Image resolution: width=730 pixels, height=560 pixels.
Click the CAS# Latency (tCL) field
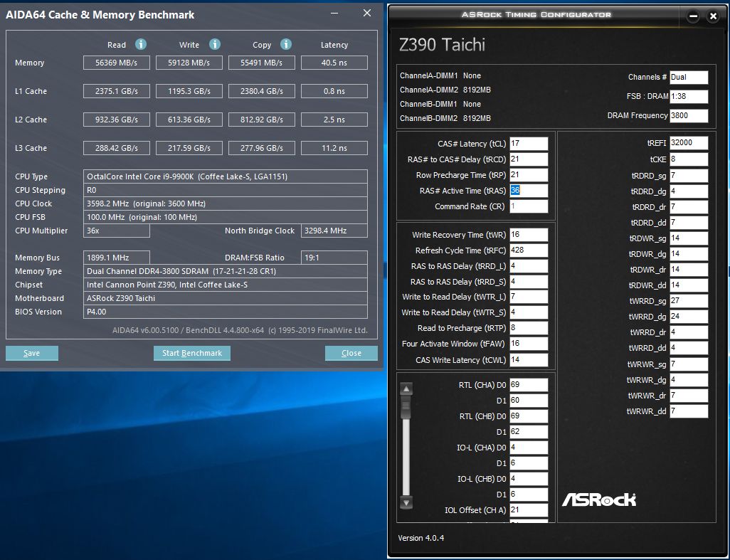click(x=529, y=143)
